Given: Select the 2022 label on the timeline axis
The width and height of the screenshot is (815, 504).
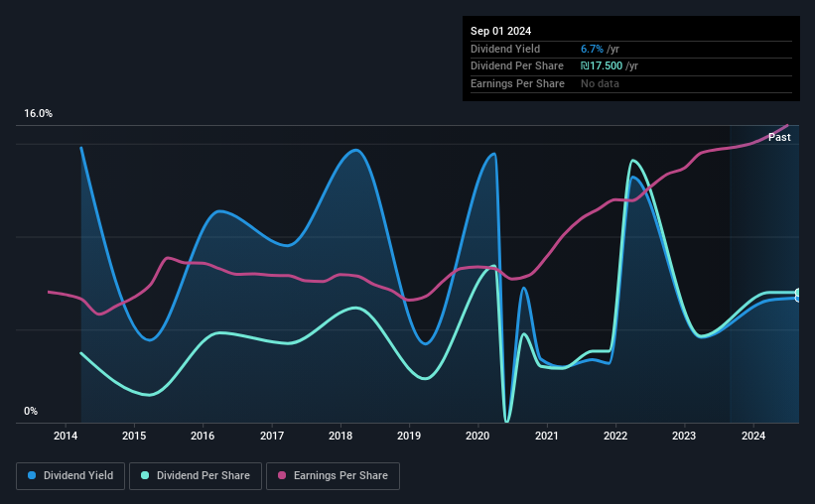Looking at the screenshot, I should [x=615, y=436].
